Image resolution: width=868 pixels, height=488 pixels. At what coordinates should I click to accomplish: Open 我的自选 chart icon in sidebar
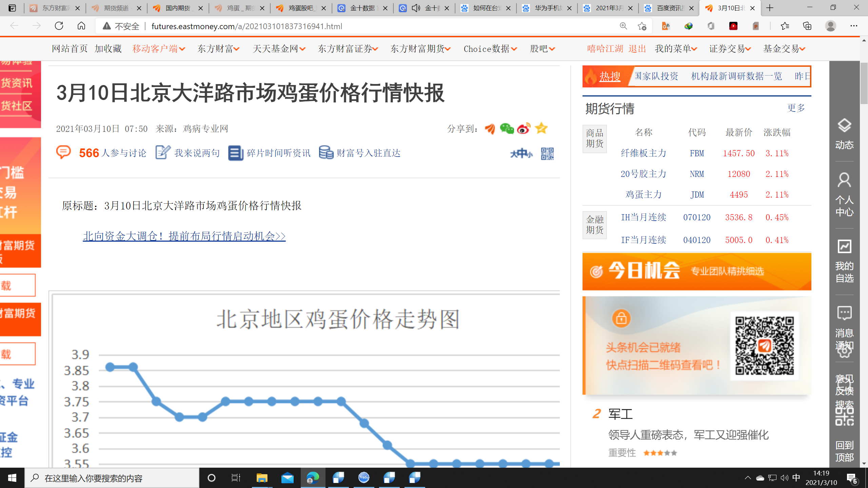tap(844, 246)
